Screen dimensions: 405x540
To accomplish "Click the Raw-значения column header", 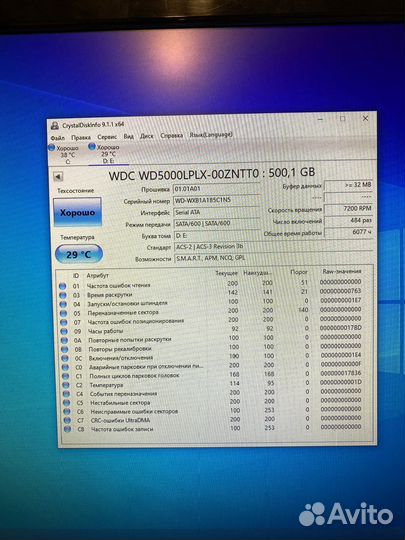I will click(x=342, y=271).
